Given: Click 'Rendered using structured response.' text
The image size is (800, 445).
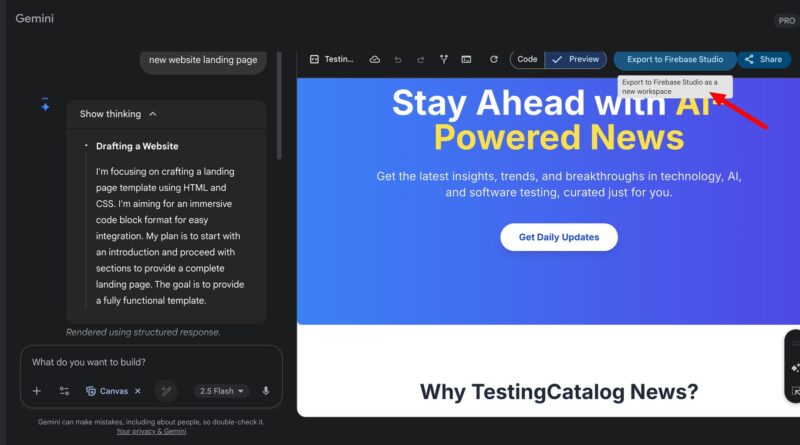Looking at the screenshot, I should (143, 332).
